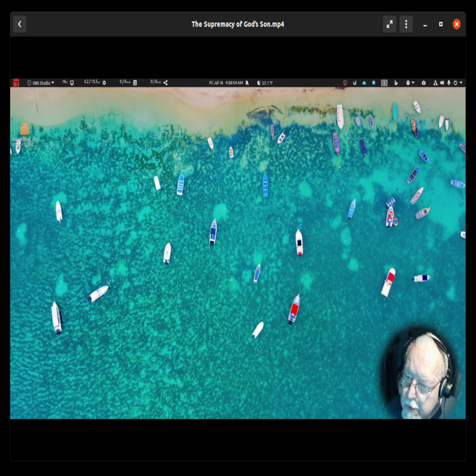The width and height of the screenshot is (476, 476).
Task: Click the wired network icon in the system tray
Action: click(x=435, y=83)
